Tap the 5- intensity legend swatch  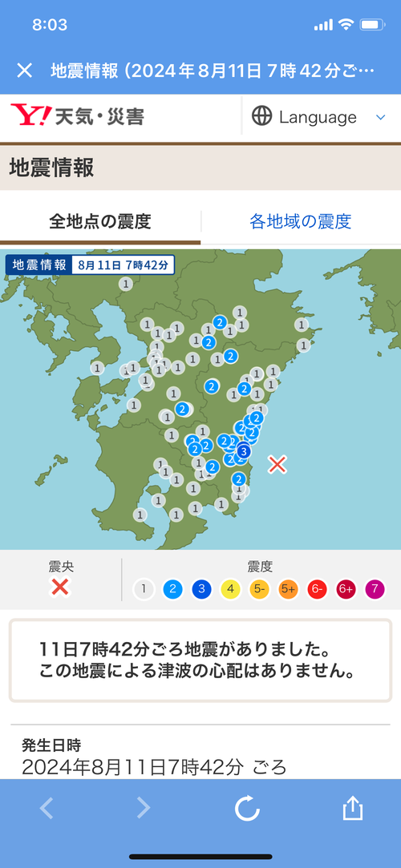[259, 590]
